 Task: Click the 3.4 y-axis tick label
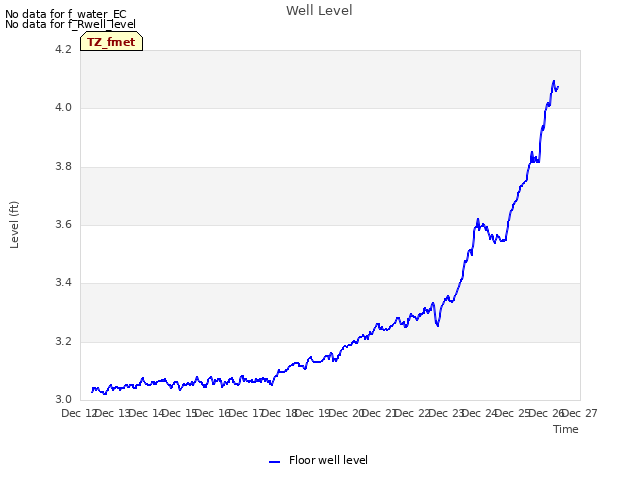pyautogui.click(x=63, y=282)
